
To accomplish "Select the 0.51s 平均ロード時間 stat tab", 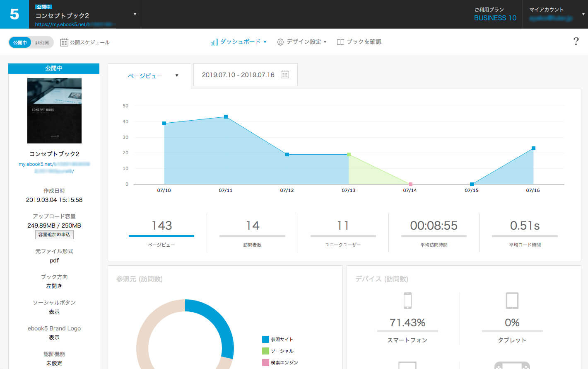I will coord(525,233).
